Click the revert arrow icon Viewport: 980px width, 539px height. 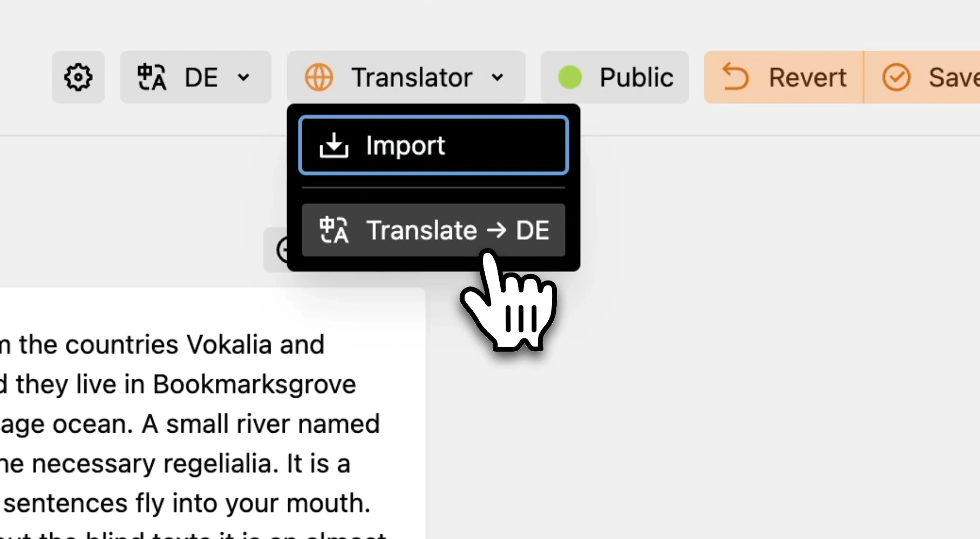[737, 77]
